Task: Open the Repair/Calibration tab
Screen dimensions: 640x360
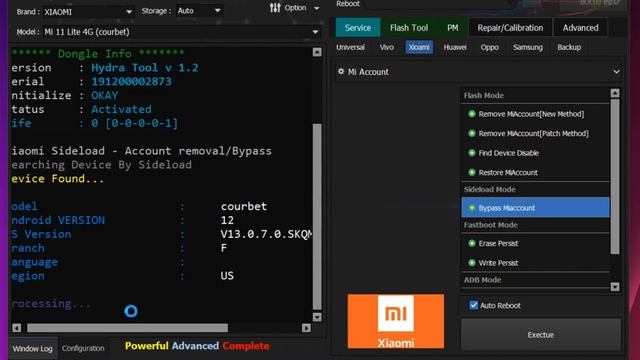Action: [510, 28]
